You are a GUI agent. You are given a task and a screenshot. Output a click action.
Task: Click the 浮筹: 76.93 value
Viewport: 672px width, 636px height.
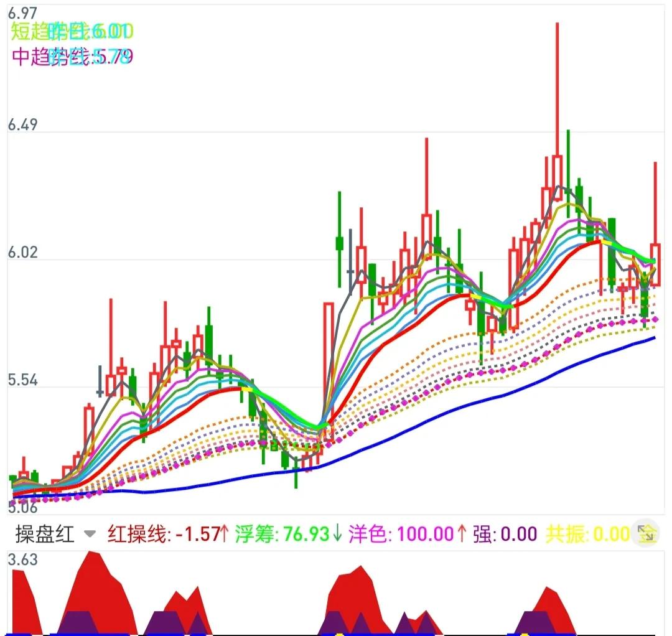click(289, 534)
